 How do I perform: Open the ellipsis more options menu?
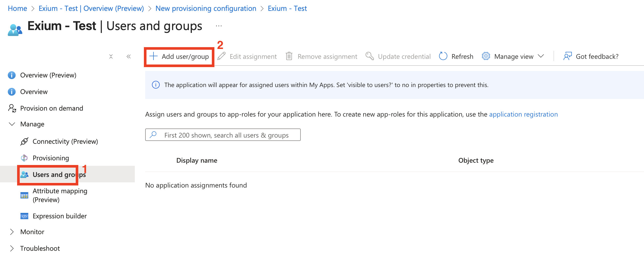coord(219,26)
